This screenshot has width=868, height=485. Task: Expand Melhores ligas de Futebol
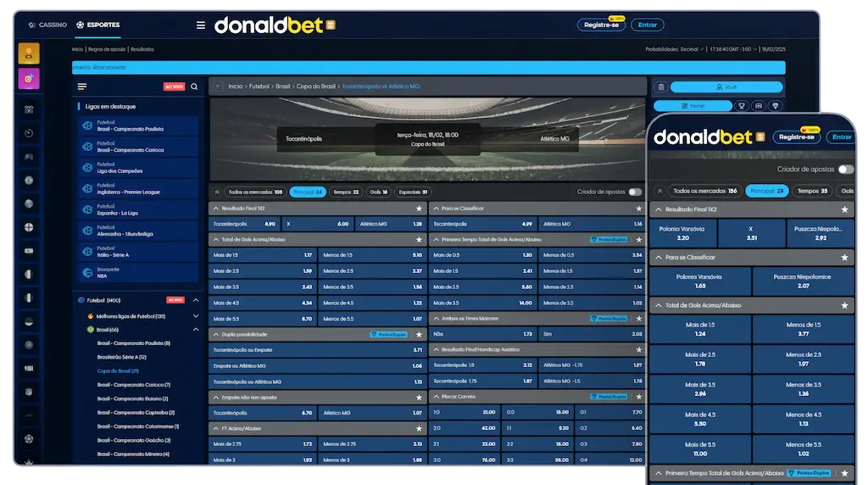click(196, 315)
